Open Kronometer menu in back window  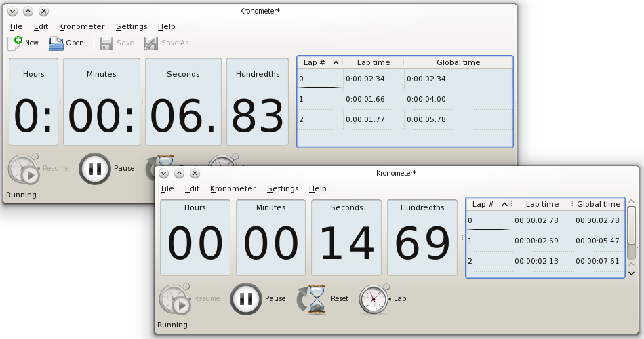pos(82,26)
